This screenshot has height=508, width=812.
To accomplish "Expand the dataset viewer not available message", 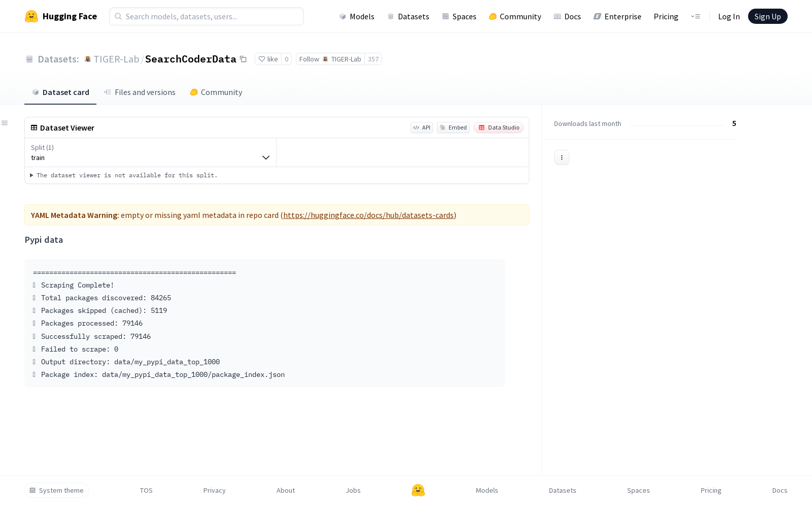I will (124, 175).
